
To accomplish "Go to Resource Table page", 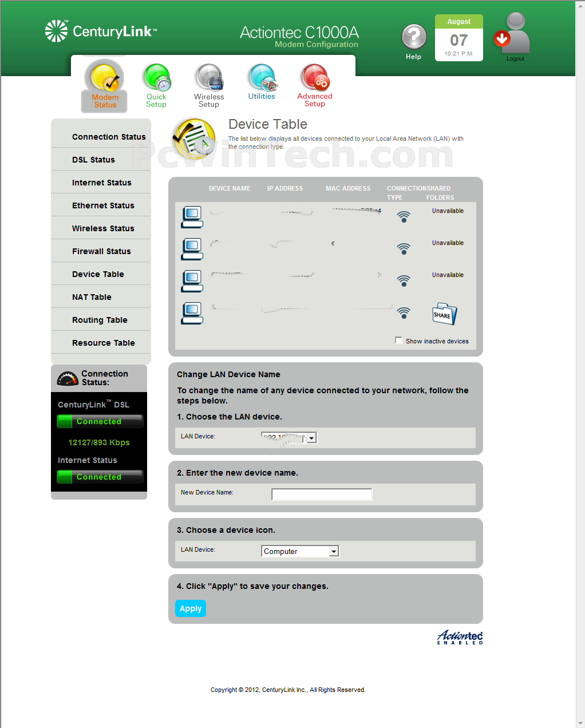I will [x=104, y=343].
